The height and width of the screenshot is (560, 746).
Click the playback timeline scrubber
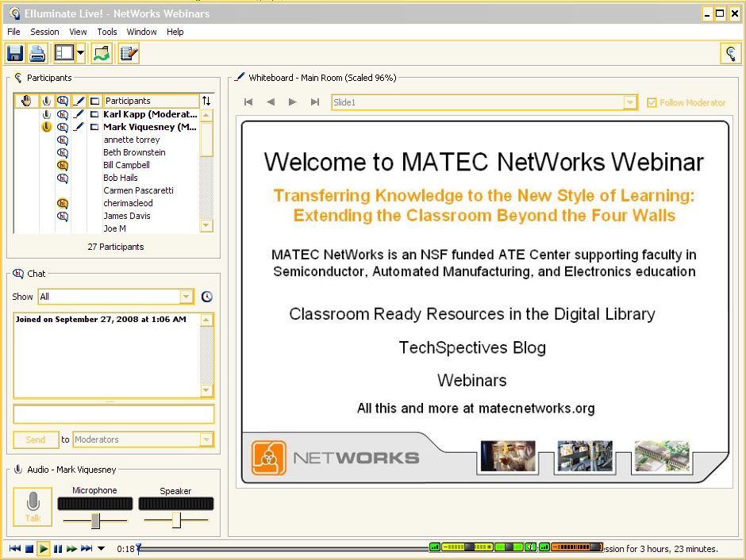pyautogui.click(x=138, y=549)
